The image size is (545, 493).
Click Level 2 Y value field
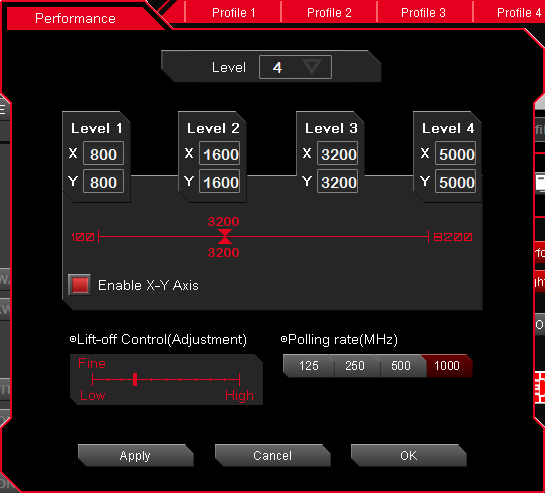click(220, 181)
